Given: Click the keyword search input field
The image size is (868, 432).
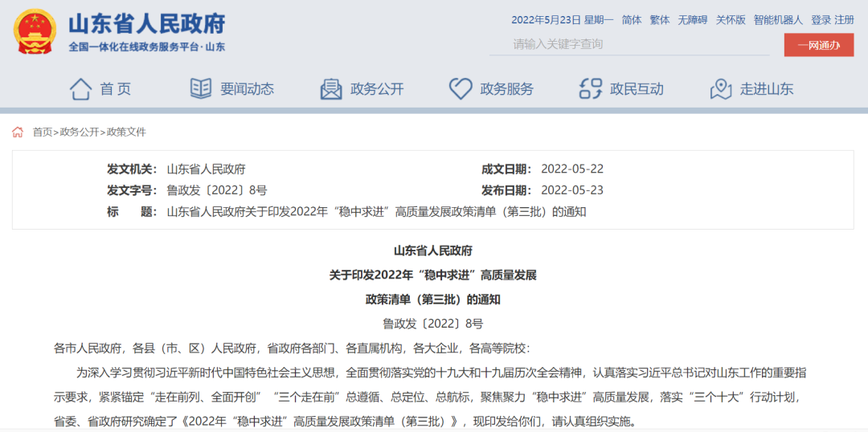Looking at the screenshot, I should coord(629,44).
